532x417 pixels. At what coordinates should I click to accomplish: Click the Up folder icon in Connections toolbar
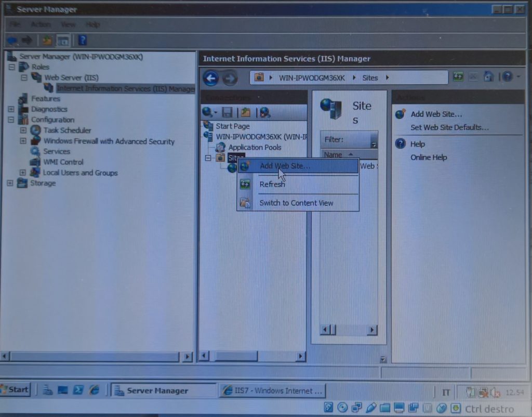click(x=246, y=112)
